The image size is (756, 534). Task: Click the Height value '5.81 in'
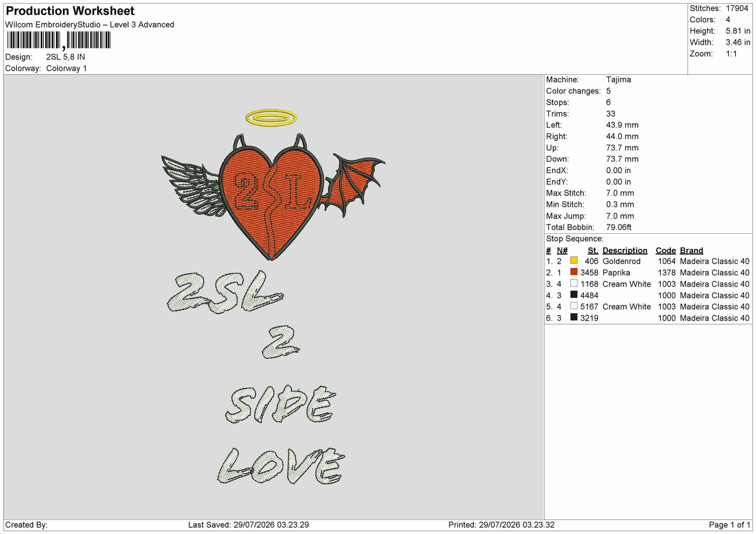(x=738, y=31)
